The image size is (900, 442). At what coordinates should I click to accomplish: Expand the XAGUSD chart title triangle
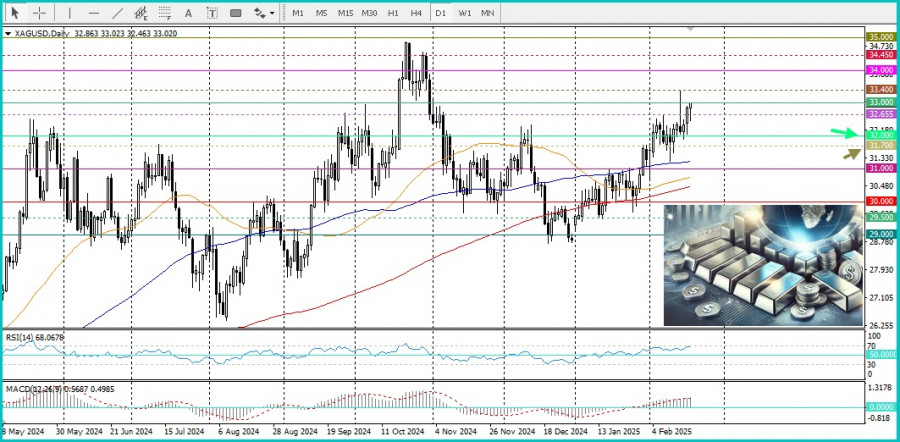click(8, 33)
